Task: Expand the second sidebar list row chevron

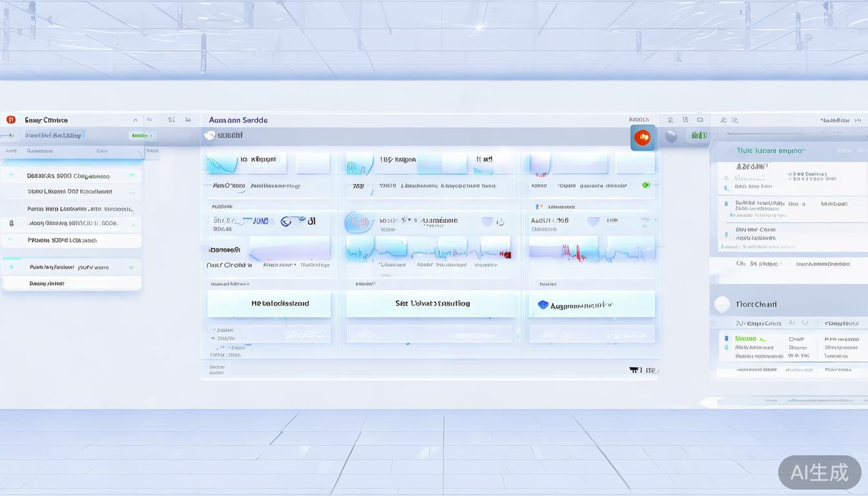Action: [x=132, y=192]
